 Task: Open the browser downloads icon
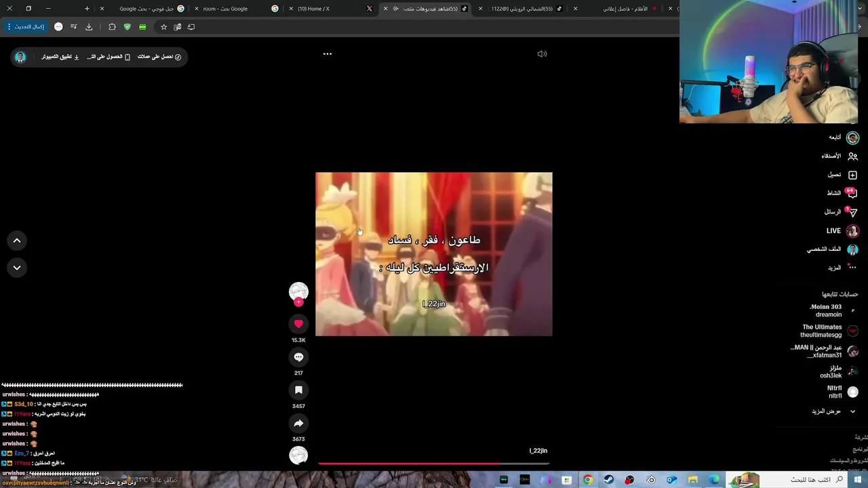click(89, 26)
